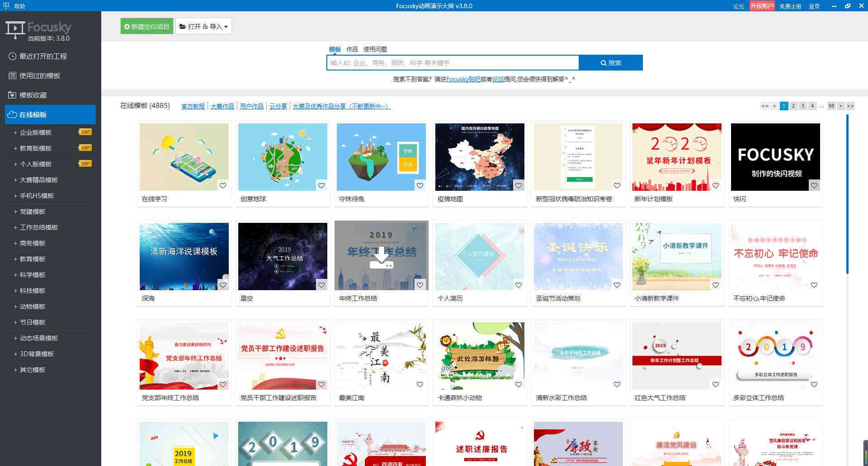Viewport: 868px width, 466px height.
Task: Open the 帮助 menu
Action: 19,6
